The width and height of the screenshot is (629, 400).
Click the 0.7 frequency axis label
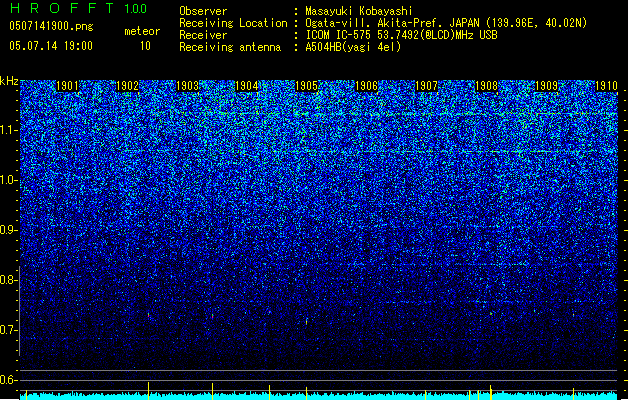tap(9, 330)
